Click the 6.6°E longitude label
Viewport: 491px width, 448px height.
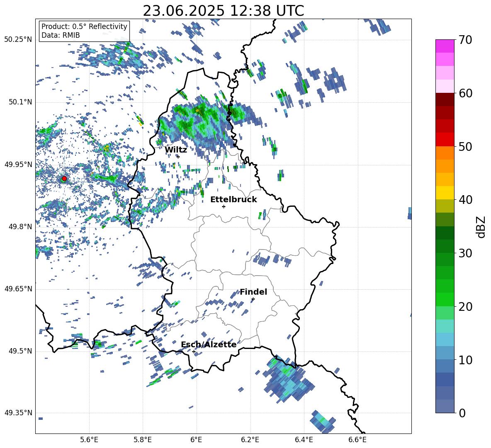pyautogui.click(x=357, y=440)
